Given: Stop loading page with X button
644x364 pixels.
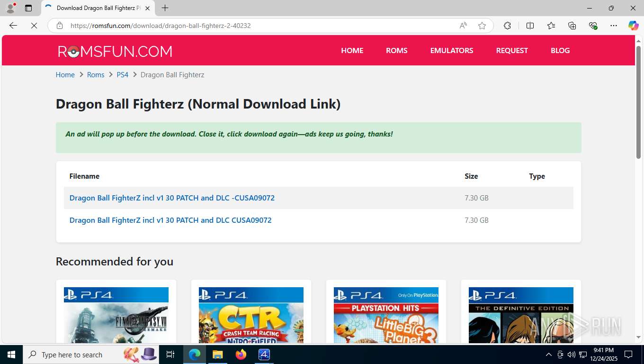Looking at the screenshot, I should 34,26.
